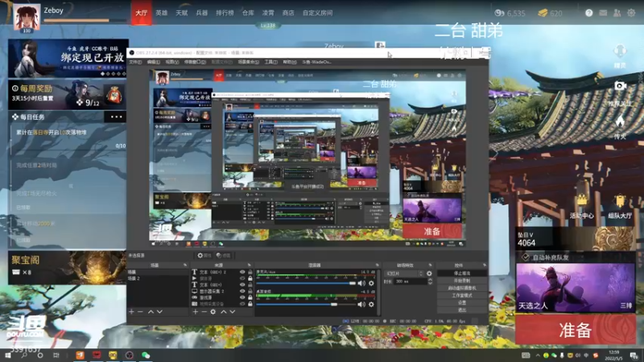Open microphone channel settings gear in OBS mixer
Image resolution: width=644 pixels, height=362 pixels.
tap(371, 283)
